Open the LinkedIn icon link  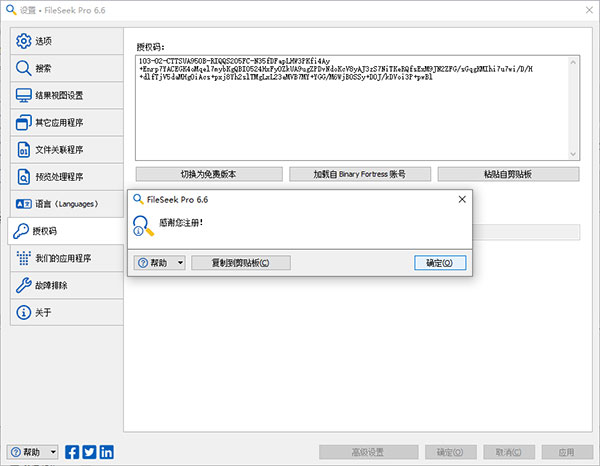pos(106,452)
